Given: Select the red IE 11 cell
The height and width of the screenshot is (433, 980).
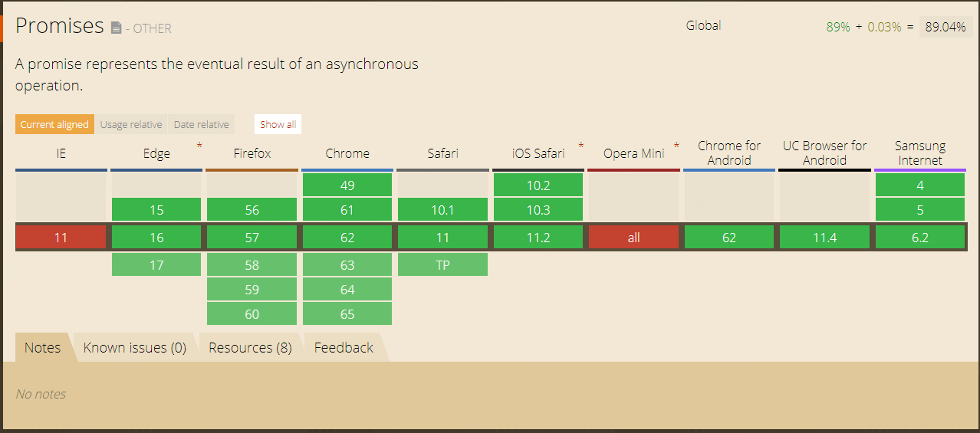Looking at the screenshot, I should [61, 238].
